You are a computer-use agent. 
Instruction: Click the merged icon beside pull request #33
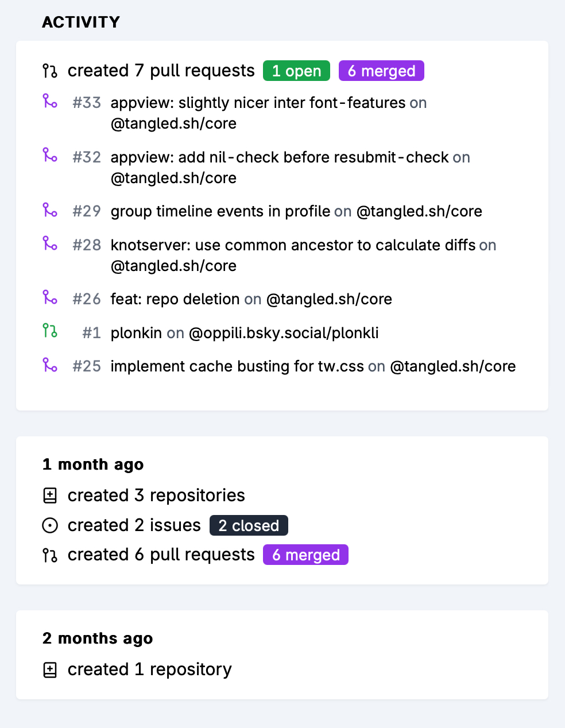click(x=50, y=102)
